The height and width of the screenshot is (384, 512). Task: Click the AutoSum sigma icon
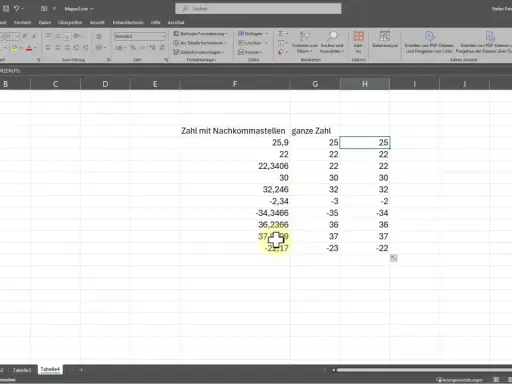click(281, 34)
